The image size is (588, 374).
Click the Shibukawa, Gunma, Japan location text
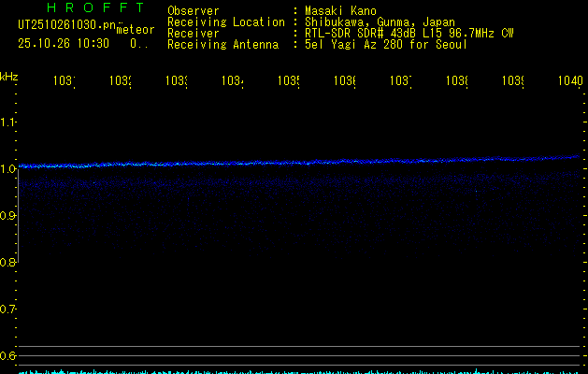coord(382,22)
